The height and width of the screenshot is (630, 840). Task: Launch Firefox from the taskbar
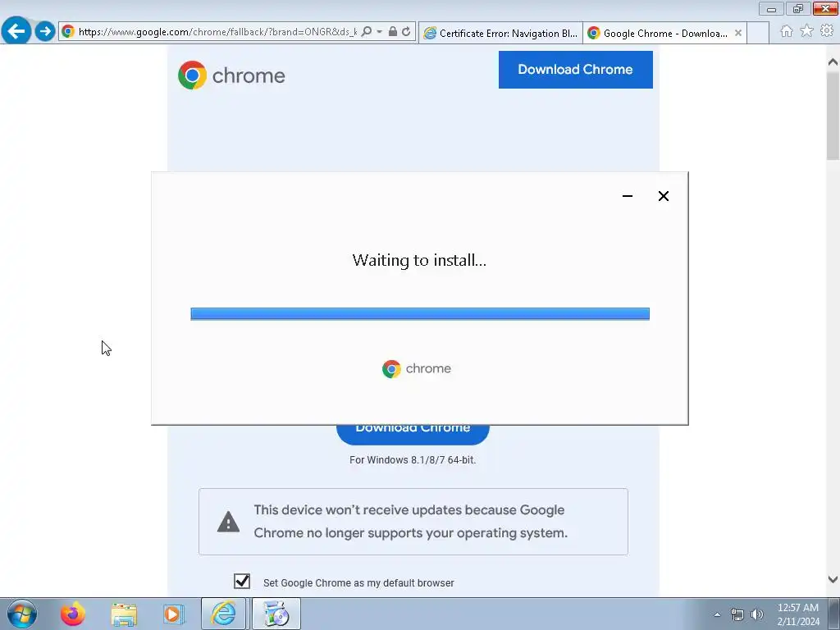(x=72, y=614)
